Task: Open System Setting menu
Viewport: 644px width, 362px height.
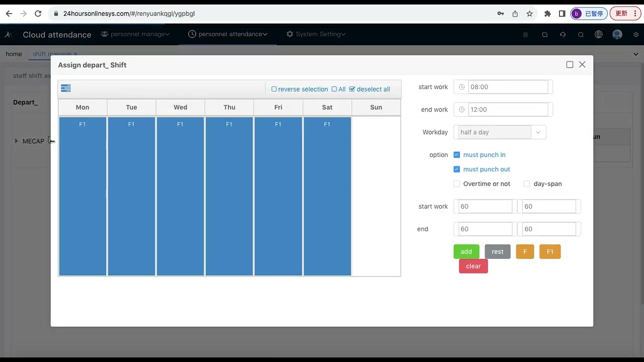Action: [x=316, y=34]
